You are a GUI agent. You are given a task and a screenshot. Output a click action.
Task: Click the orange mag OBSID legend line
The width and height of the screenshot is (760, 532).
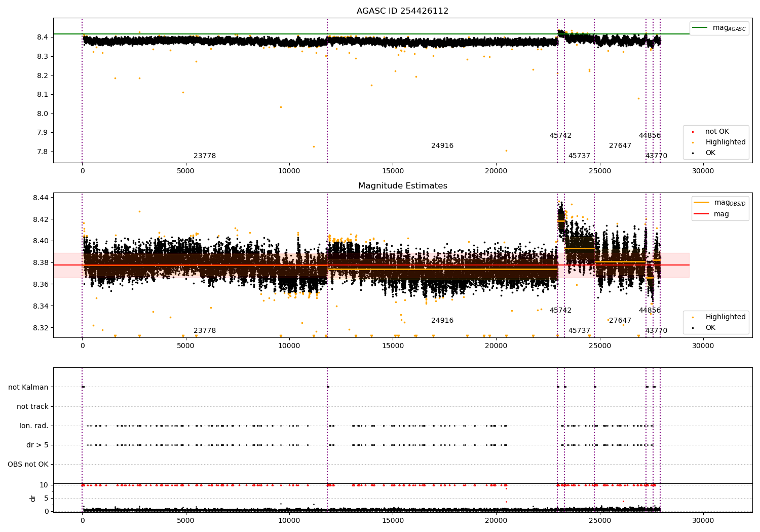pos(702,203)
